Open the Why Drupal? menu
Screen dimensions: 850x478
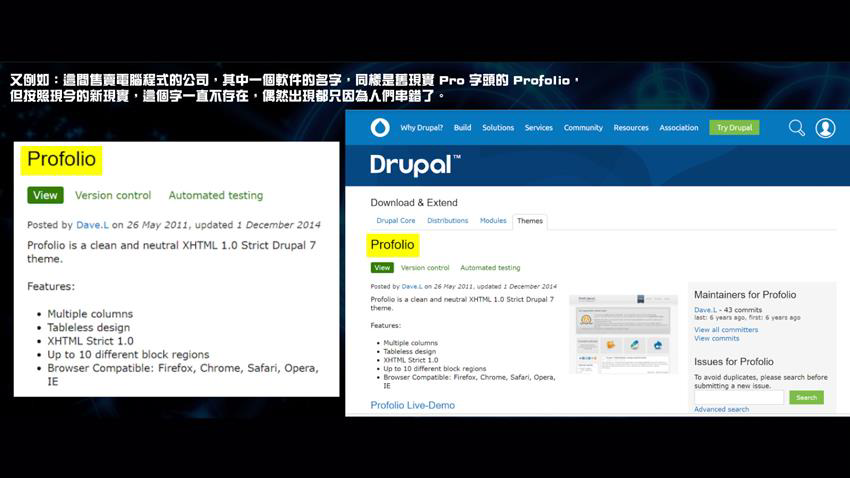pos(421,128)
